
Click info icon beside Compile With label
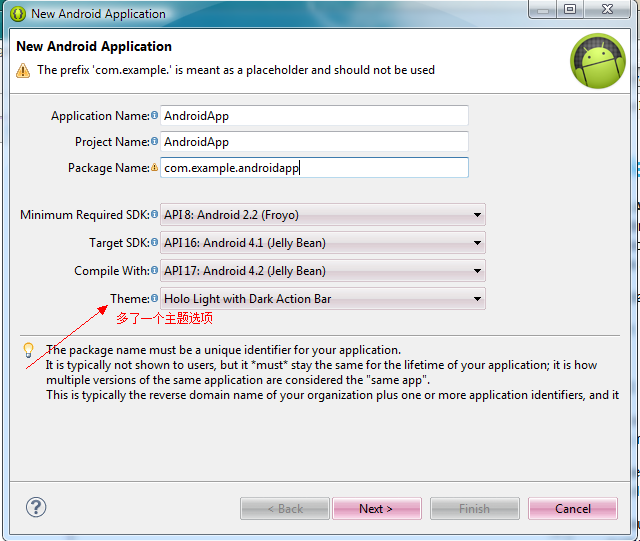154,270
